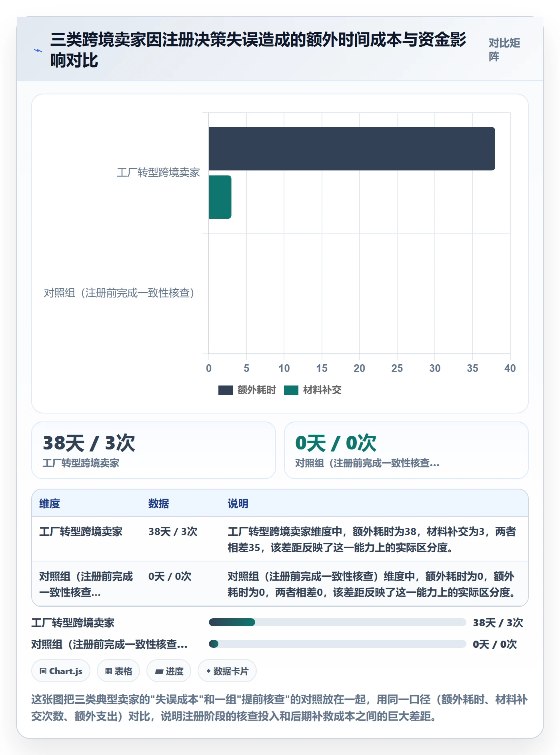560x755 pixels.
Task: Select the green 0天 / 0次 summary card
Action: point(406,450)
